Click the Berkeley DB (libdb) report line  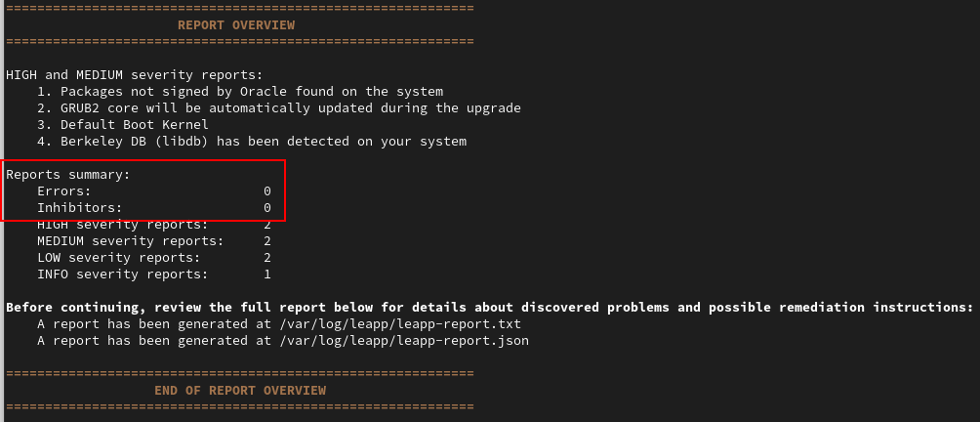(252, 141)
